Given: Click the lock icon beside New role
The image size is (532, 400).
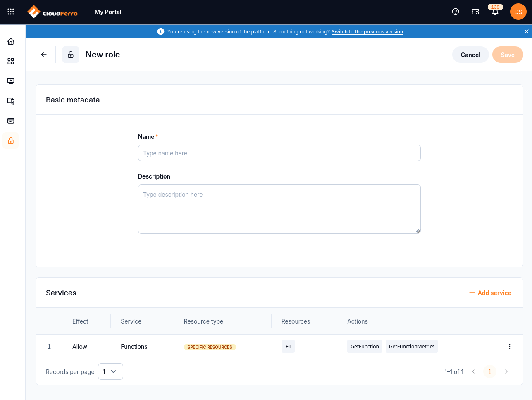Looking at the screenshot, I should [x=71, y=55].
